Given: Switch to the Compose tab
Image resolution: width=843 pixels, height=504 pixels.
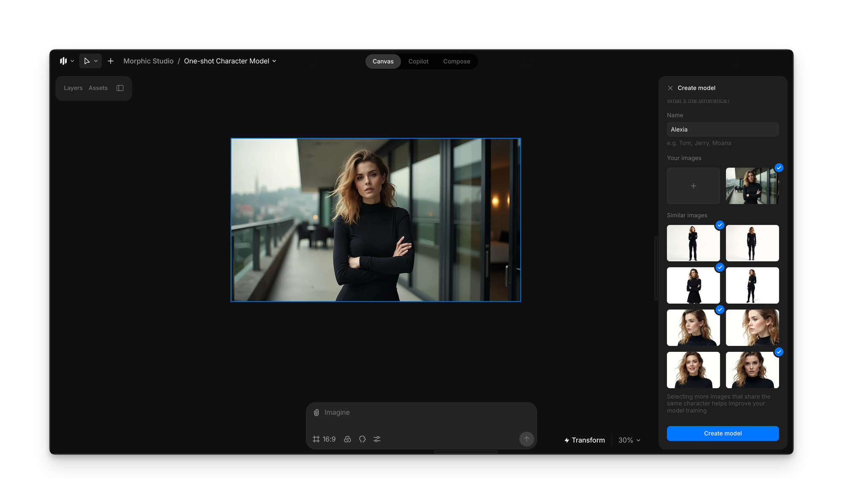Looking at the screenshot, I should (x=456, y=62).
